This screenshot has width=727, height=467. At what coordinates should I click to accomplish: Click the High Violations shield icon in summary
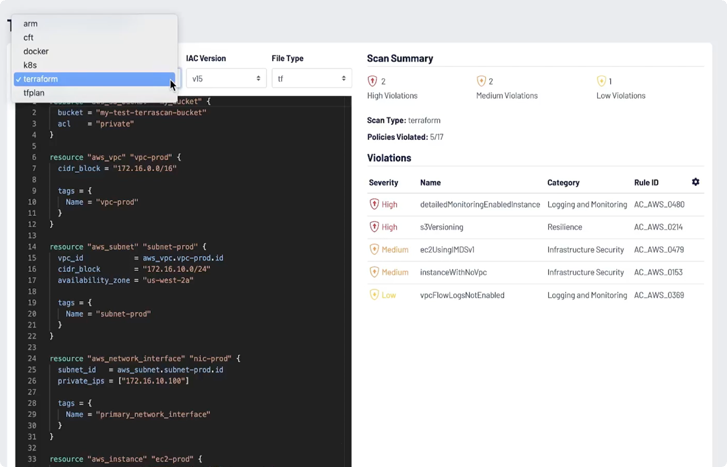(x=373, y=81)
